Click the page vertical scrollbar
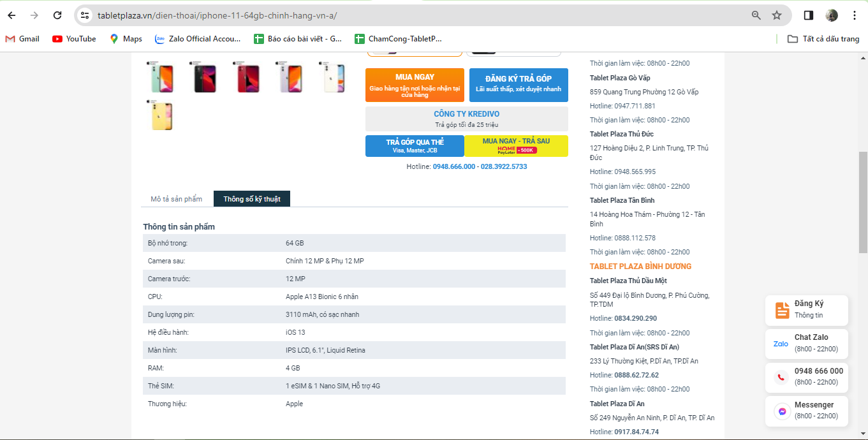 point(863,203)
